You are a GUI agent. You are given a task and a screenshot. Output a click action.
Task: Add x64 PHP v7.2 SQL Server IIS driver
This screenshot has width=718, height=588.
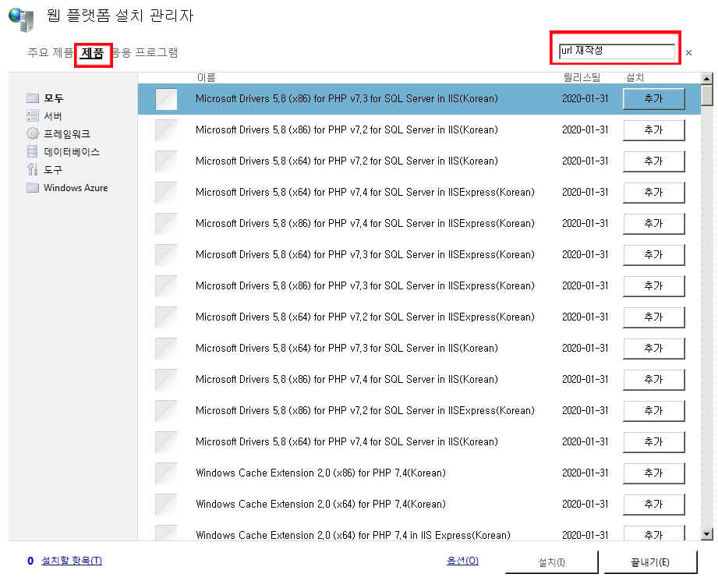(x=654, y=161)
